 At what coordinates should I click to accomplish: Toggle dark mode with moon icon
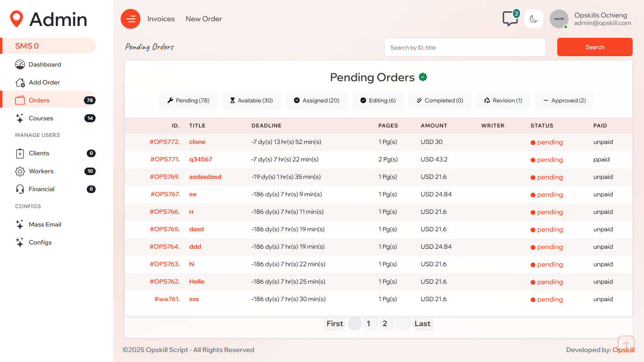point(533,19)
